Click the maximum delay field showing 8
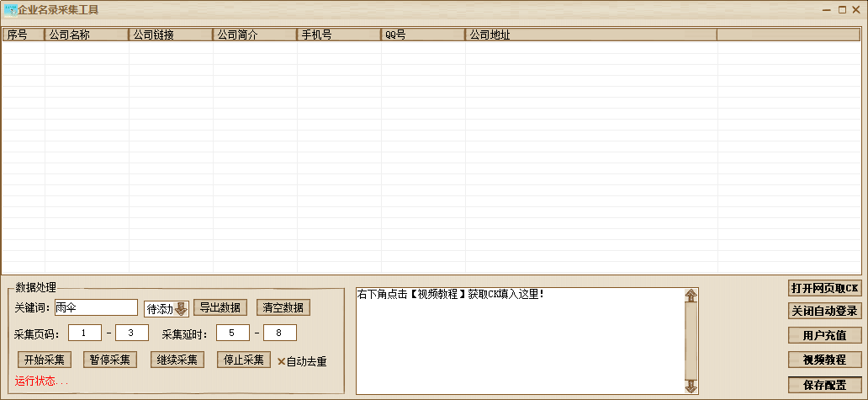Viewport: 868px width, 400px height. (x=280, y=333)
